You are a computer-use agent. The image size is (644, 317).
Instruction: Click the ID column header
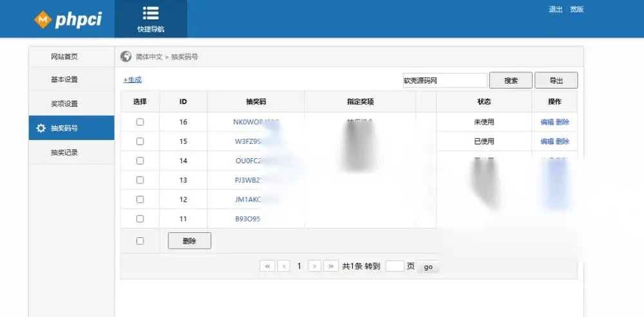183,102
